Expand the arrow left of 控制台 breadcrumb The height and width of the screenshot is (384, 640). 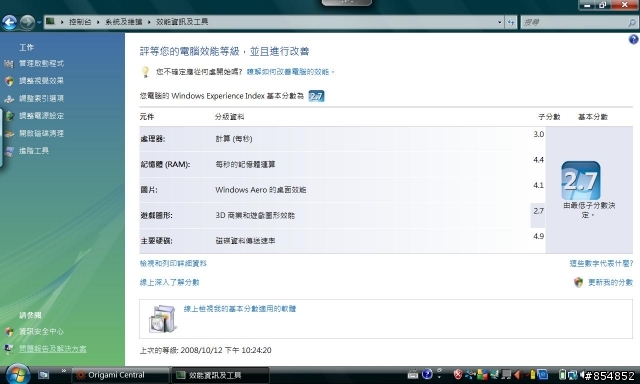(x=62, y=22)
